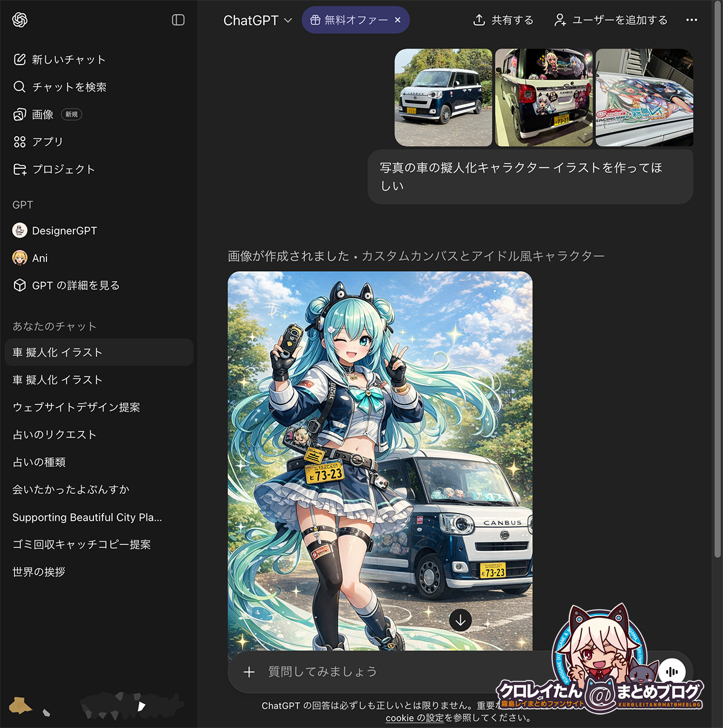This screenshot has height=728, width=723.
Task: Open プロジェクト projects
Action: (63, 169)
